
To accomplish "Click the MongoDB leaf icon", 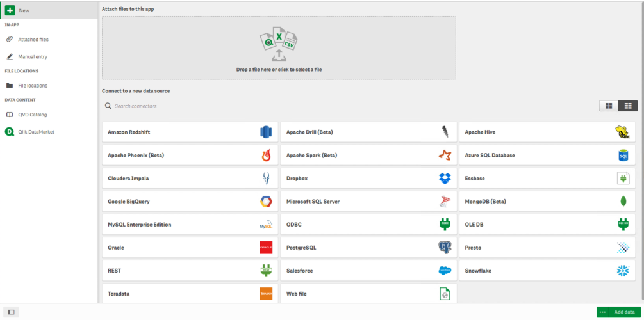I will [x=623, y=202].
